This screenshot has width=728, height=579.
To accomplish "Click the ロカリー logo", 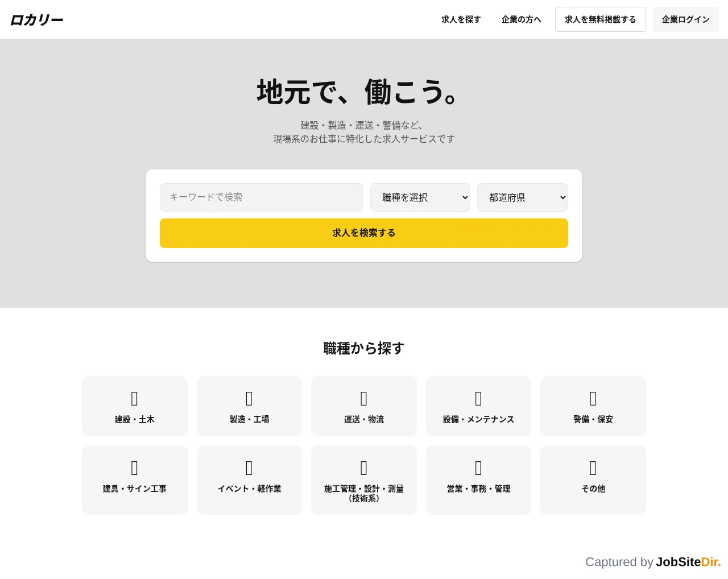I will pos(36,20).
